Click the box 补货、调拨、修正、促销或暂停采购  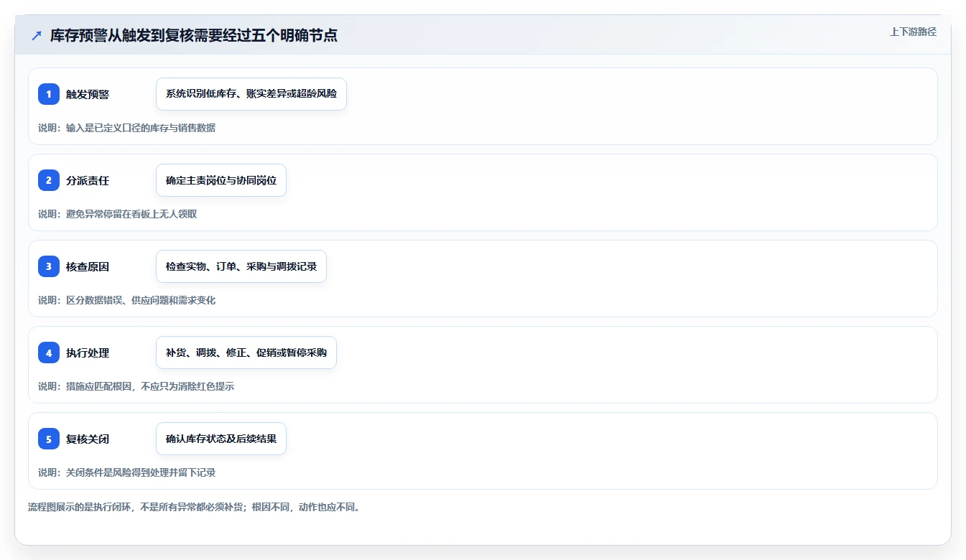[x=246, y=353]
